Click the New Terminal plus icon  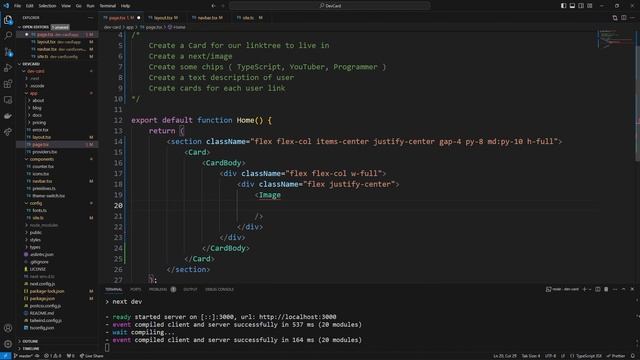(x=584, y=289)
